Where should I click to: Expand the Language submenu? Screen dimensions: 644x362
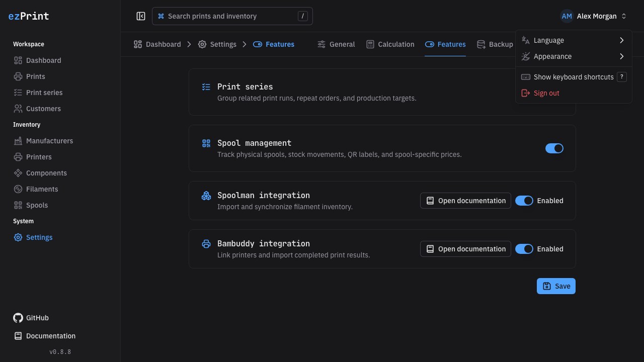tap(574, 40)
